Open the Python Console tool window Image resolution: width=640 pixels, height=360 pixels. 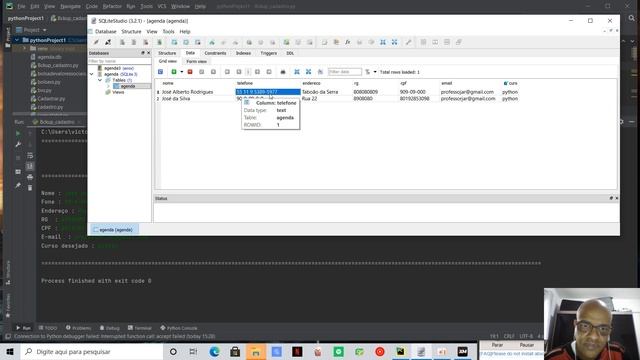tap(179, 328)
